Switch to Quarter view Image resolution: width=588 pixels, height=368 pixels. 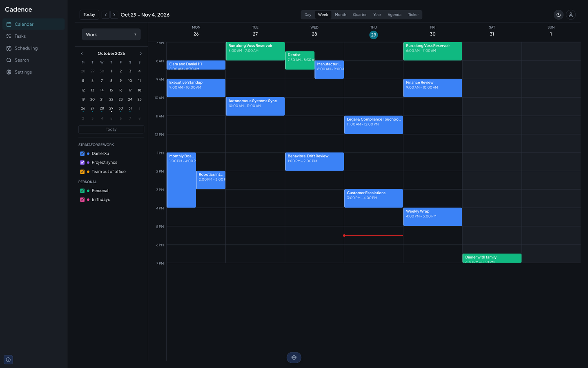click(x=360, y=15)
